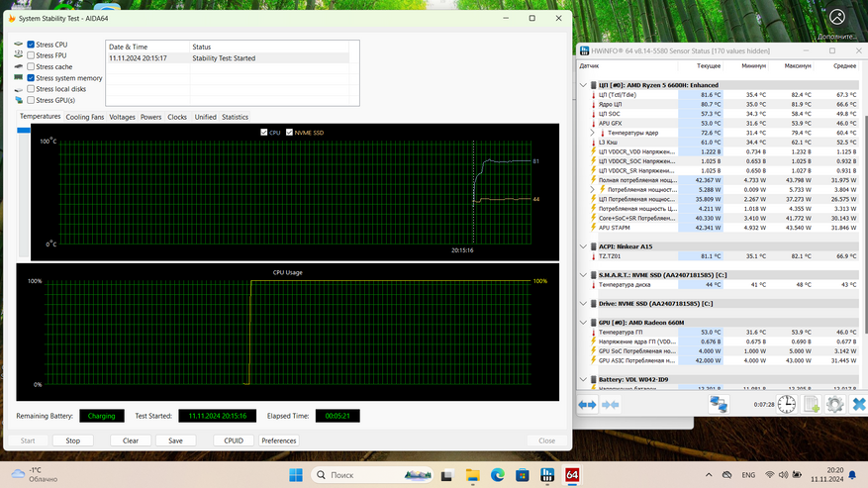Select the Temperatures tab
Screen dimensions: 868x488
tap(40, 117)
